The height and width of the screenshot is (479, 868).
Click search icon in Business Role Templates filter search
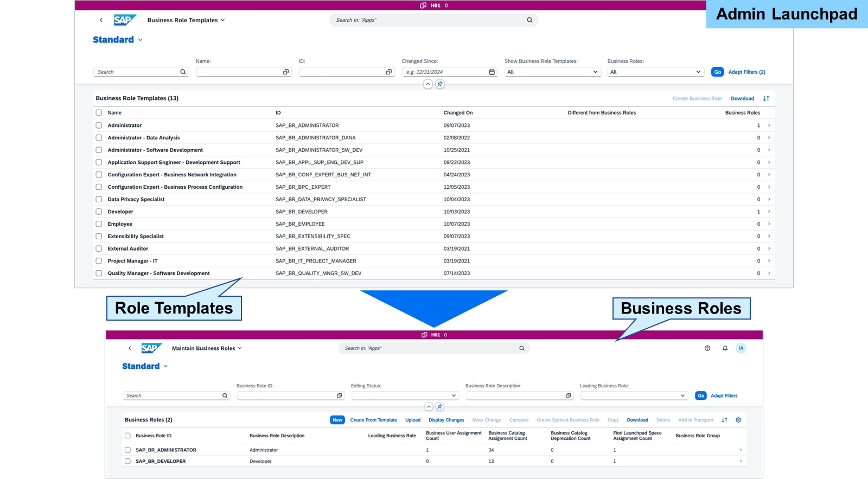point(183,72)
